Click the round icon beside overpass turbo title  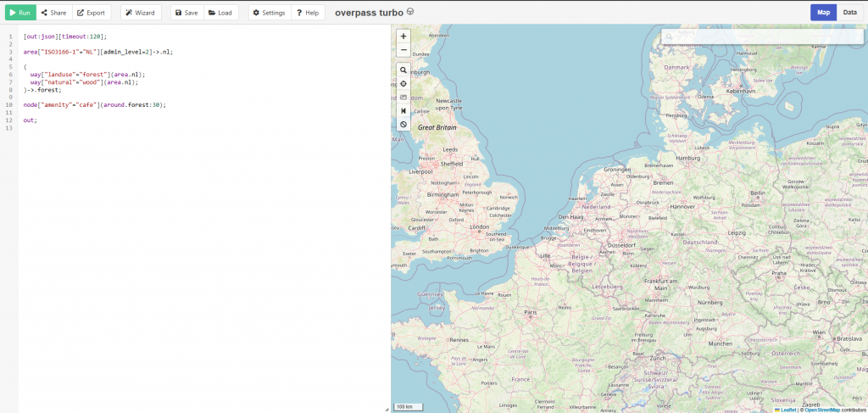(x=410, y=12)
